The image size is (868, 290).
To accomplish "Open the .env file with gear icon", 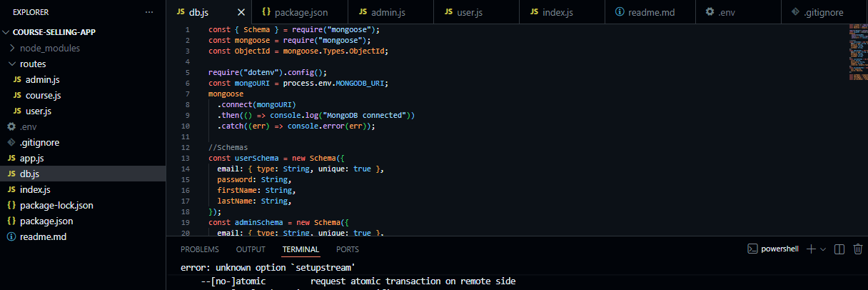I will click(28, 126).
